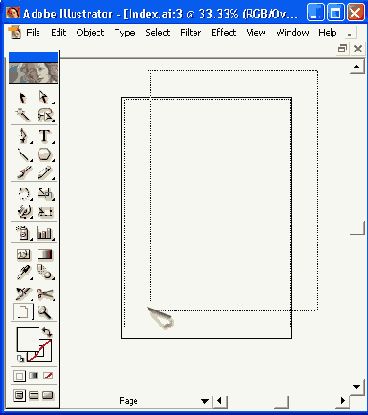Swap fill and stroke colors arrow
This screenshot has height=415, width=368.
point(47,332)
